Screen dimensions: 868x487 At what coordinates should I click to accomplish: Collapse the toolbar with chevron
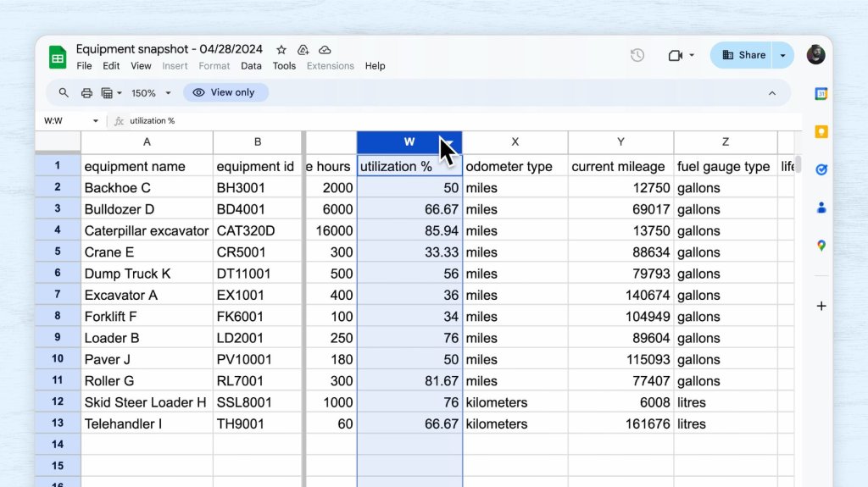point(771,93)
